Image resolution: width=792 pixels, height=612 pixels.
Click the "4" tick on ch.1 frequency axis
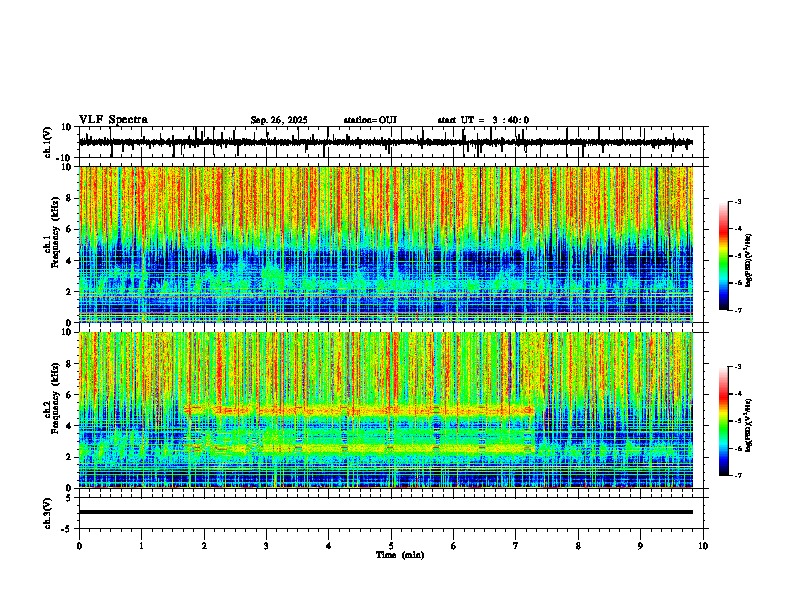pos(70,261)
